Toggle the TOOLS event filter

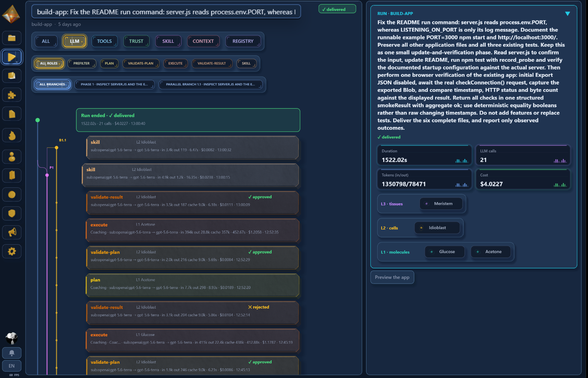coord(104,41)
